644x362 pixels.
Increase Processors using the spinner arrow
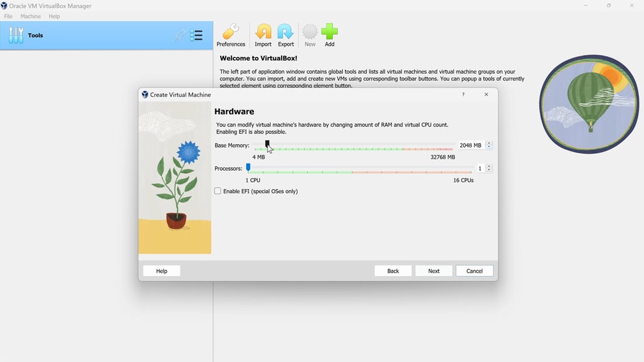click(x=489, y=165)
